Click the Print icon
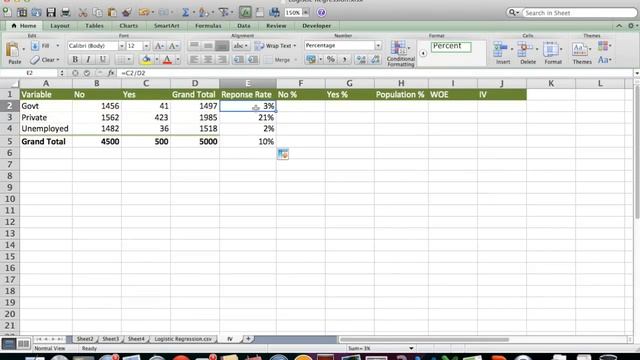Screen dimensions: 640x360 [x=65, y=12]
